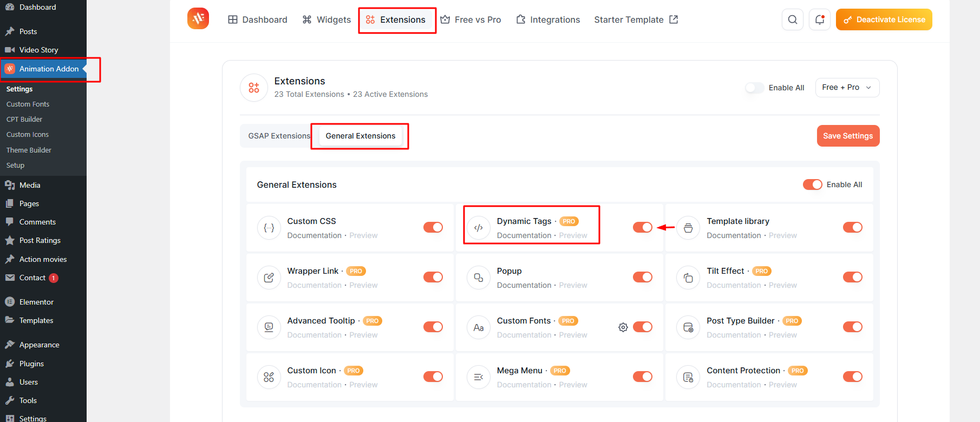980x422 pixels.
Task: Open the Free + Pro filter dropdown
Action: pos(847,88)
